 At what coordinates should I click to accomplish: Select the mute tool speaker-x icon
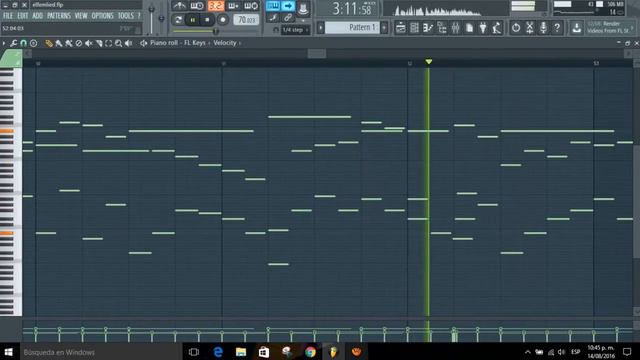click(x=89, y=43)
